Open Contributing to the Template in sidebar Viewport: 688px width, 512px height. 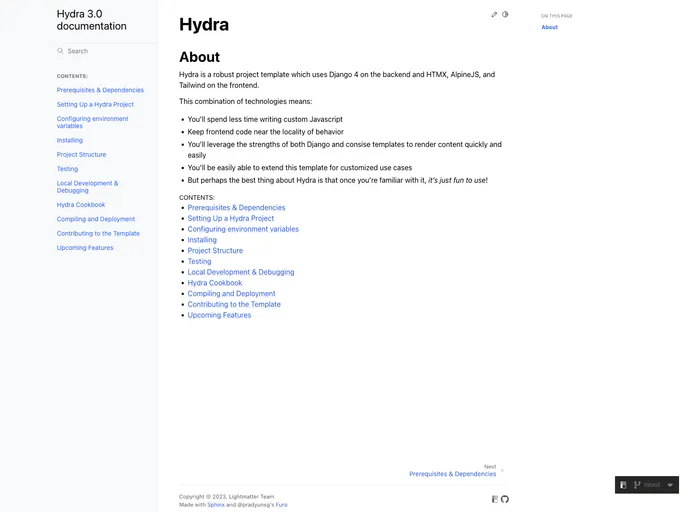(x=98, y=233)
